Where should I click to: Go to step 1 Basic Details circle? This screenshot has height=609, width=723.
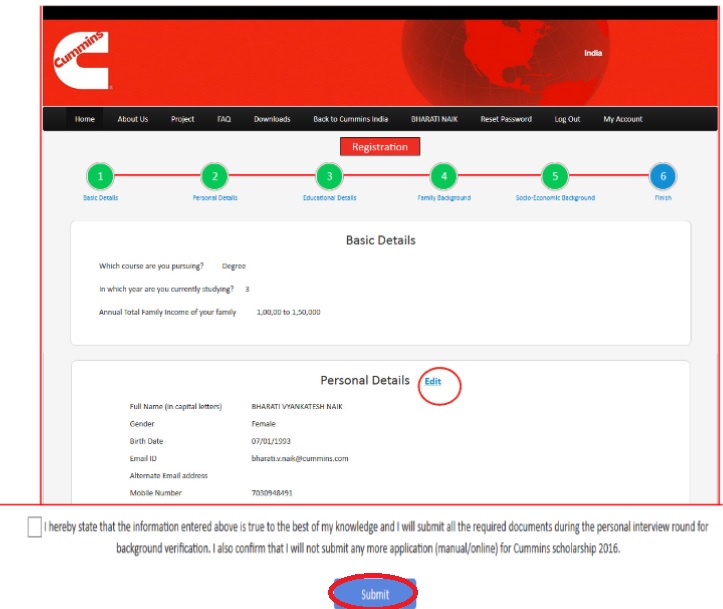pos(100,177)
